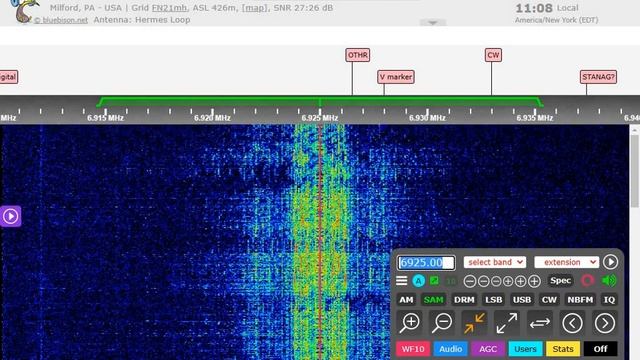Image resolution: width=640 pixels, height=360 pixels.
Task: Click the America/New_York (EDT) timezone text
Action: 556,20
